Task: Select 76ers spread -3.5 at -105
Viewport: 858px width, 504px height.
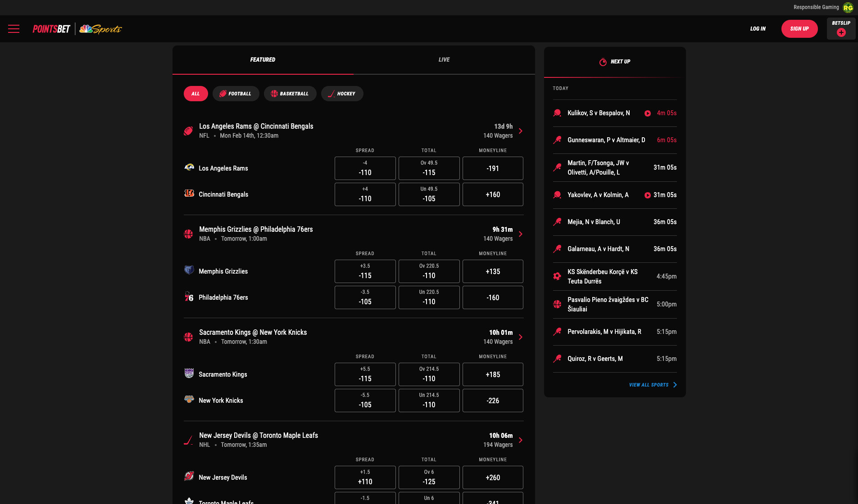Action: tap(365, 297)
